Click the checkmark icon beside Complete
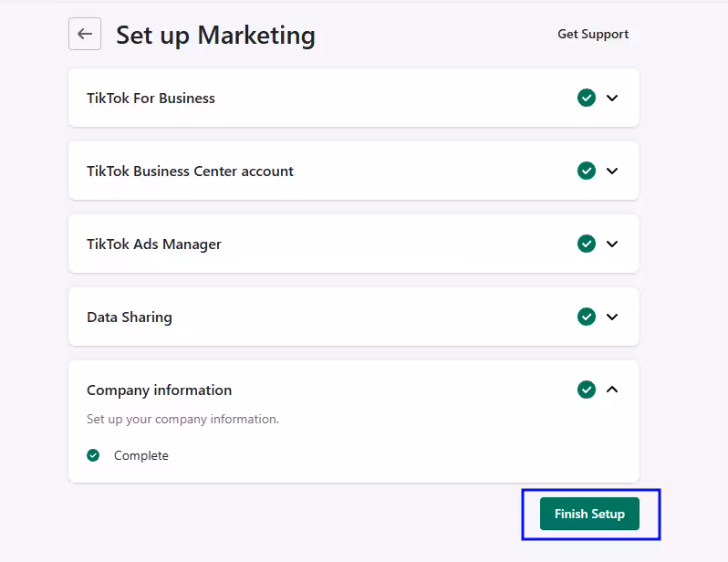 pyautogui.click(x=93, y=455)
